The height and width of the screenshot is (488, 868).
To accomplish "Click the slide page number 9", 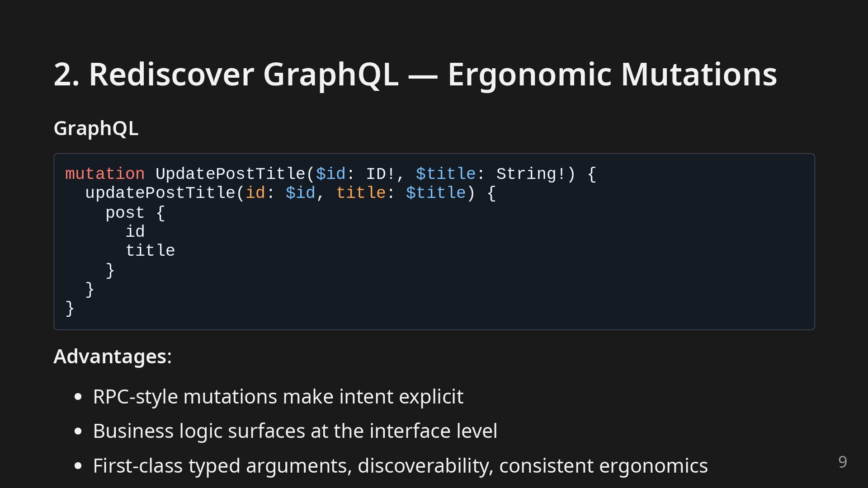I will tap(842, 462).
